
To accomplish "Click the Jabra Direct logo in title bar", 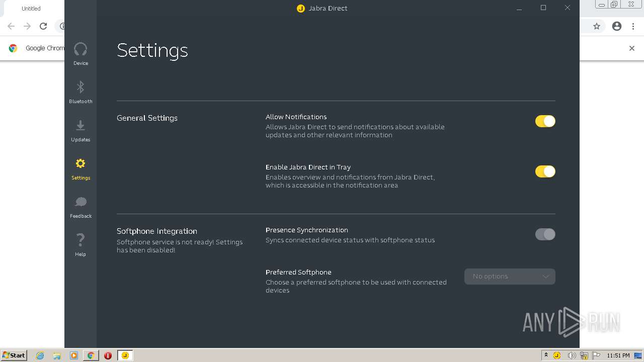I will 301,8.
